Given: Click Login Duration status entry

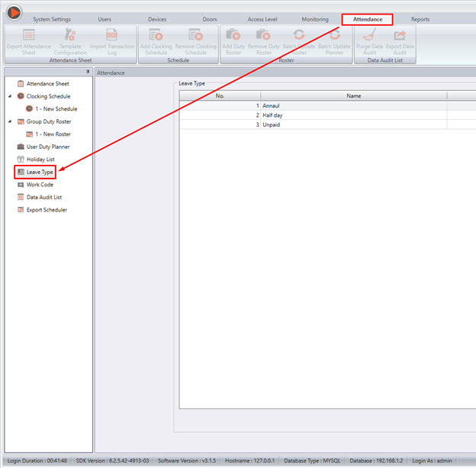Looking at the screenshot, I should 37,460.
